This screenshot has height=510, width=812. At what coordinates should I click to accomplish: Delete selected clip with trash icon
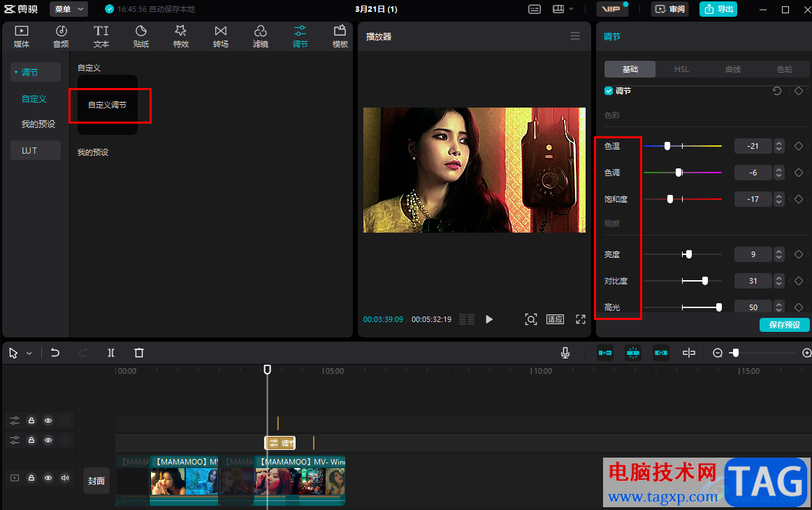(139, 353)
